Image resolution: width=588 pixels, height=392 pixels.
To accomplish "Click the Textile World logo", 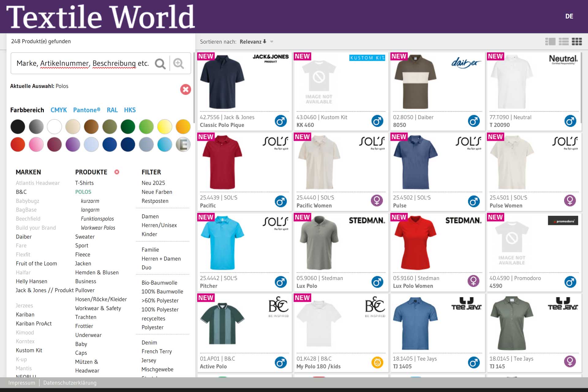I will (x=100, y=17).
